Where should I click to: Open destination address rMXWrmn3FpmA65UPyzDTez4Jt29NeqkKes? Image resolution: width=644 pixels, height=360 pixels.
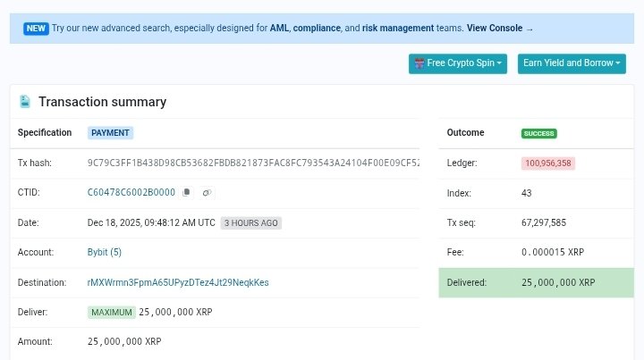coord(178,282)
